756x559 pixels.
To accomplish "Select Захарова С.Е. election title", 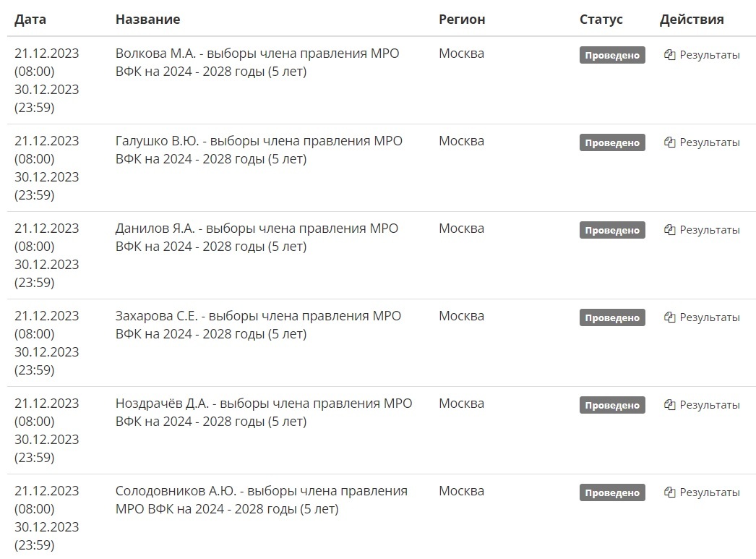I will tap(259, 325).
